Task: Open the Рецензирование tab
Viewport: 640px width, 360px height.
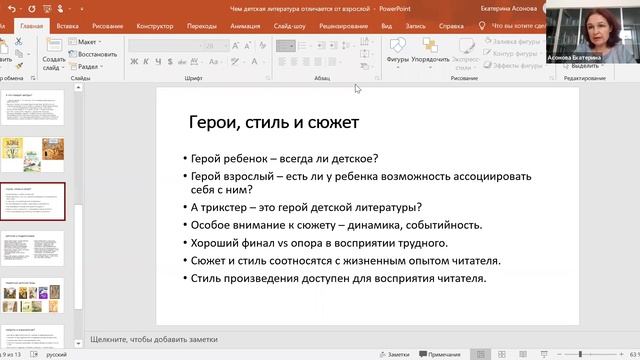Action: pyautogui.click(x=343, y=26)
